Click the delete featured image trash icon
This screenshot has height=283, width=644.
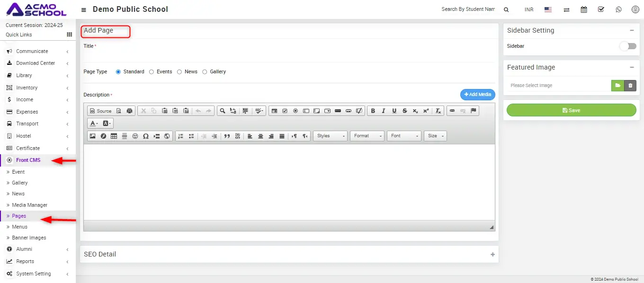click(x=630, y=86)
